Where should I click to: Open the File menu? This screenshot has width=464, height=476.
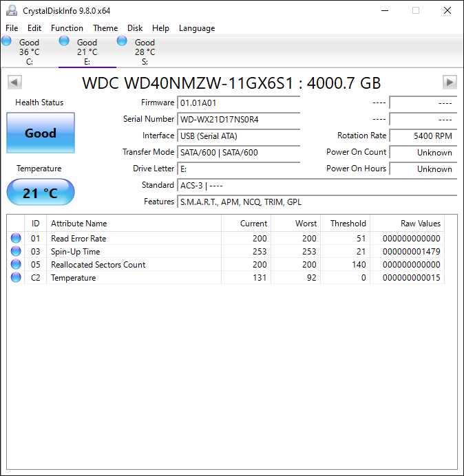(x=12, y=28)
